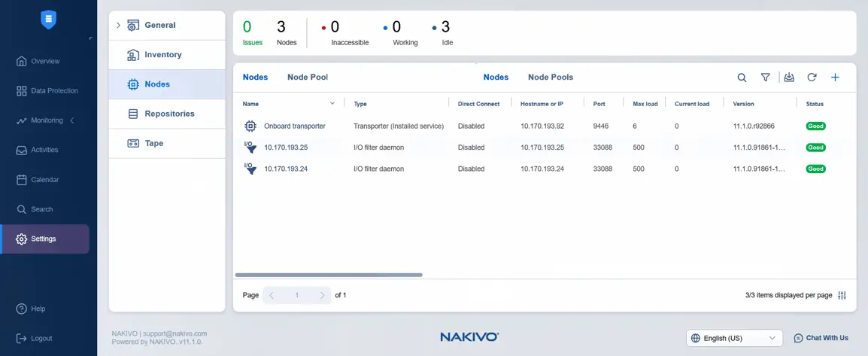Click Good status badge for 10.170.193.25
Image resolution: width=868 pixels, height=356 pixels.
[x=816, y=148]
